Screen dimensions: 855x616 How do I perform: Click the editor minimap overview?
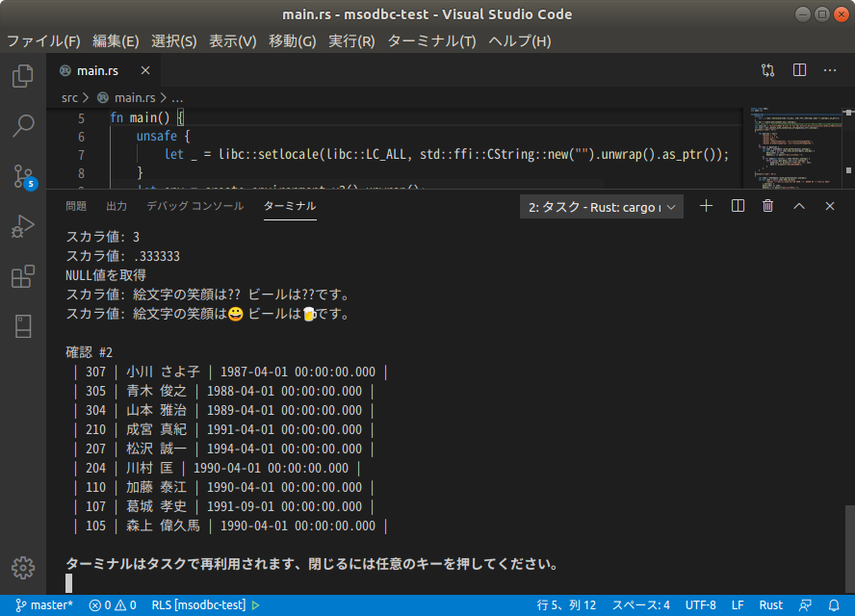(x=796, y=148)
